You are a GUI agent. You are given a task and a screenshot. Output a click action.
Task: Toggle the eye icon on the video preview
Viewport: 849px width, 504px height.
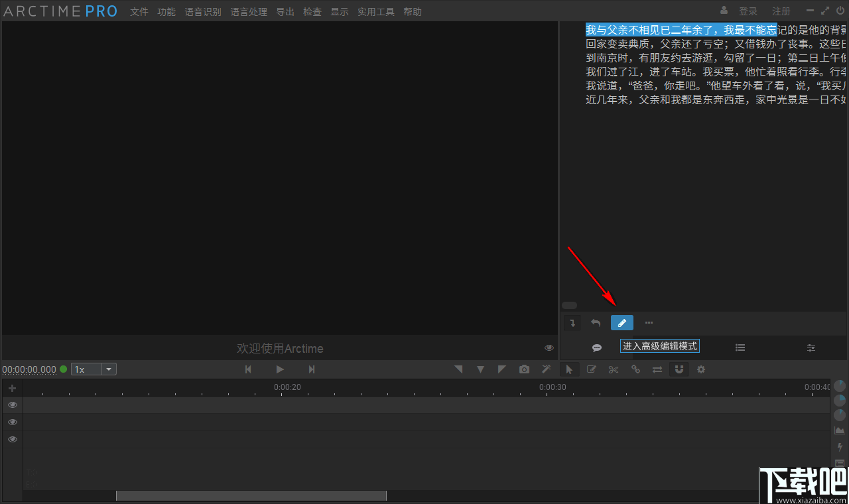549,347
